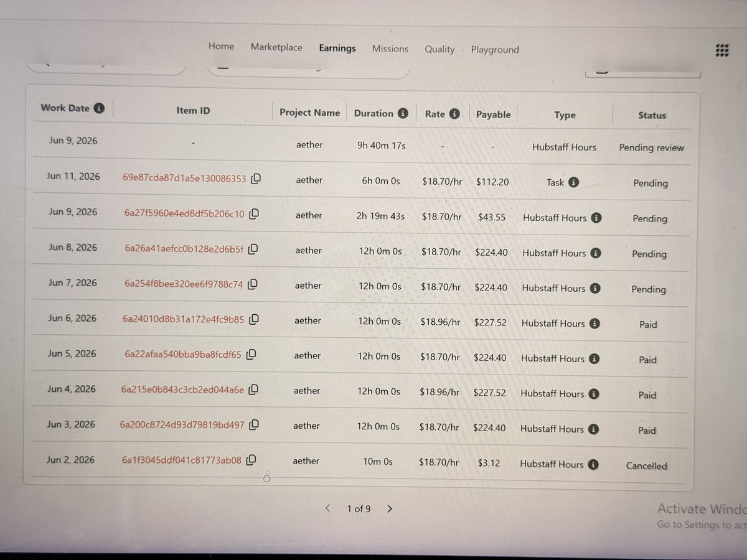Click the Cancelled status
Screen dimensions: 747x560
tap(646, 465)
